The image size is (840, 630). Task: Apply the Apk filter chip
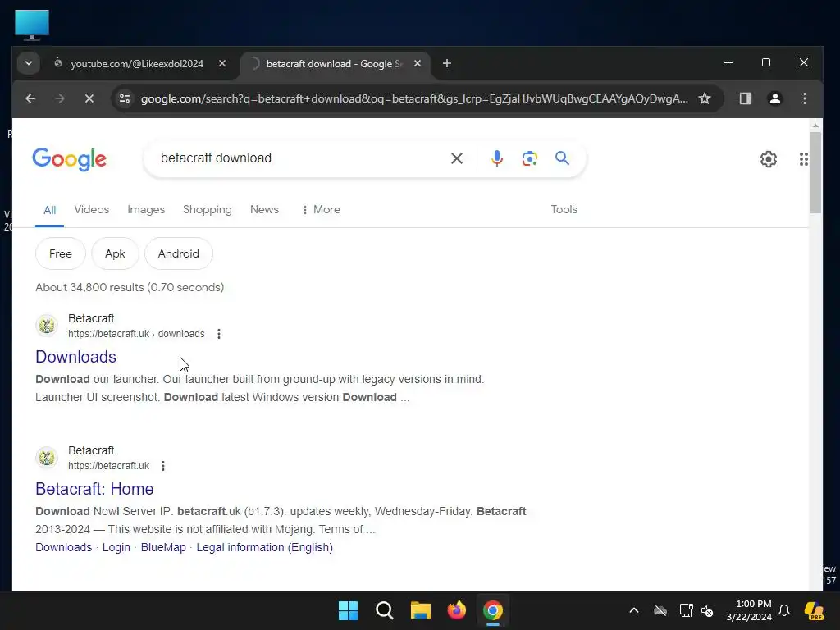[115, 253]
